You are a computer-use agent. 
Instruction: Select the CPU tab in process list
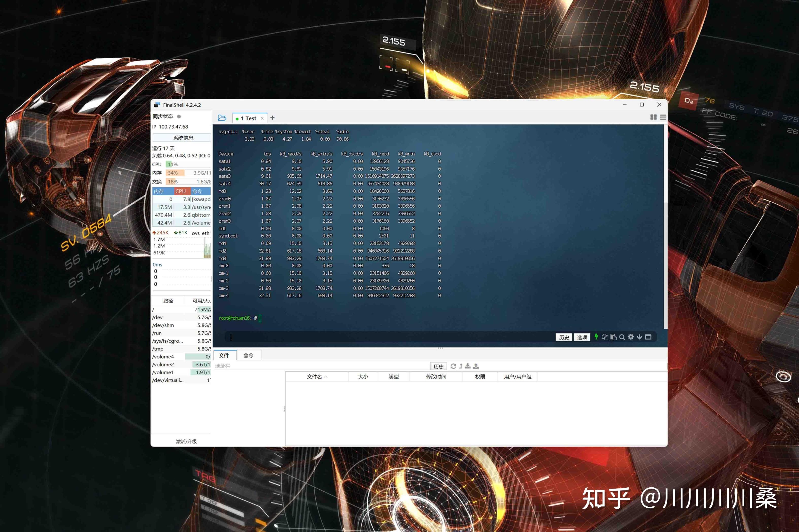181,191
